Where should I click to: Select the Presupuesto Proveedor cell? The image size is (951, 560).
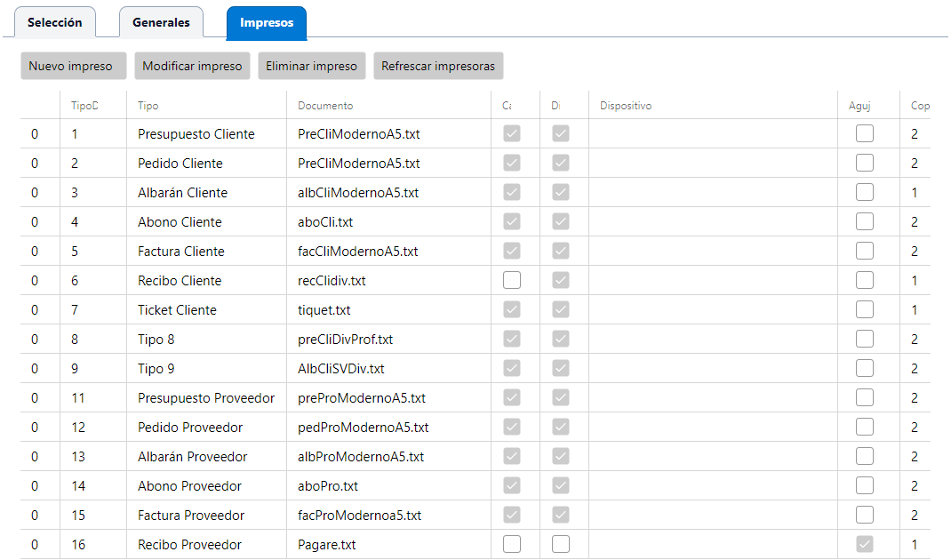[206, 398]
